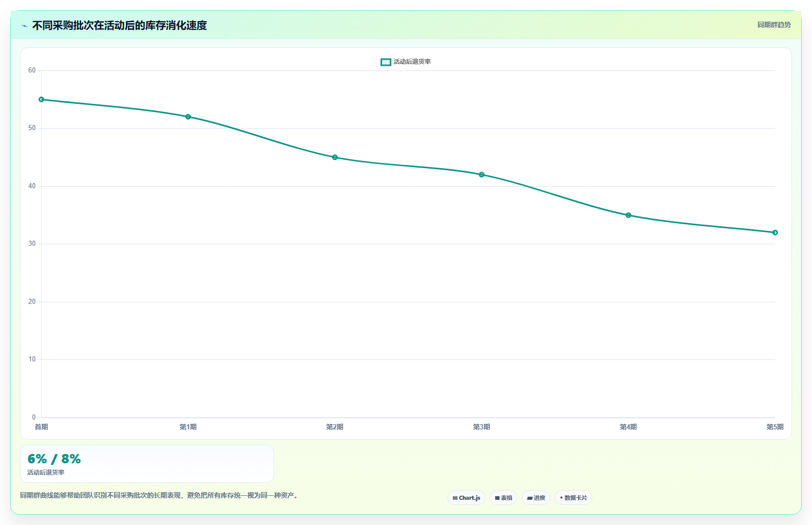The width and height of the screenshot is (812, 525).
Task: Click the lightning icon beside the panel title
Action: tap(25, 26)
